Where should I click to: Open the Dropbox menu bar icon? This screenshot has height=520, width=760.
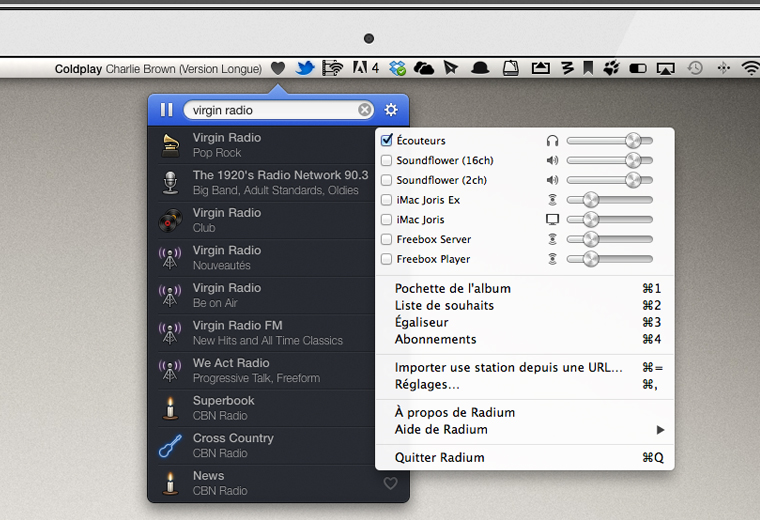coord(397,68)
